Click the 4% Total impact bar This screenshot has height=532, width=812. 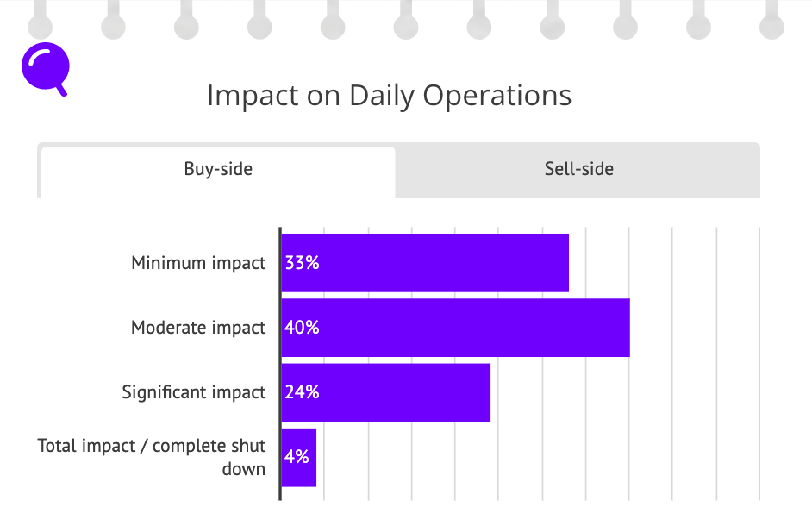pyautogui.click(x=299, y=457)
